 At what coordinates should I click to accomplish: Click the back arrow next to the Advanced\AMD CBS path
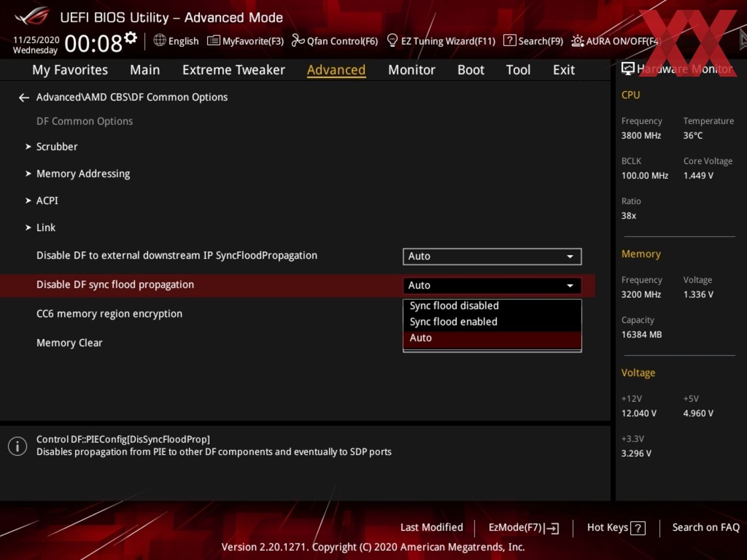[x=24, y=98]
